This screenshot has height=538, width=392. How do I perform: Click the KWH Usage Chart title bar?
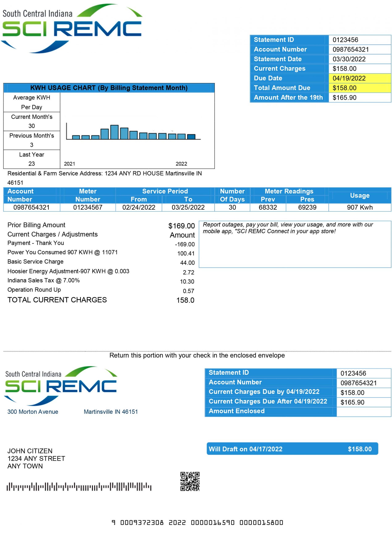point(109,88)
